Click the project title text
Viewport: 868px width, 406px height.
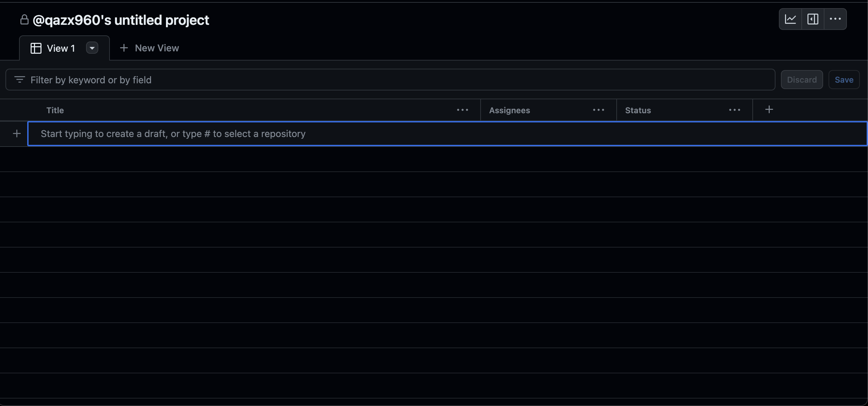[121, 20]
